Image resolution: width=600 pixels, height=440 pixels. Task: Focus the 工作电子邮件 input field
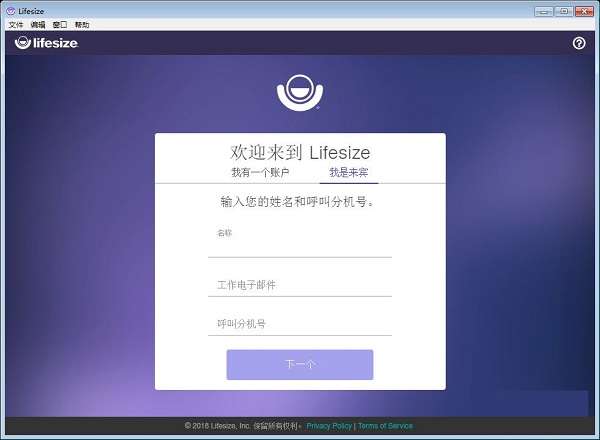(x=300, y=285)
